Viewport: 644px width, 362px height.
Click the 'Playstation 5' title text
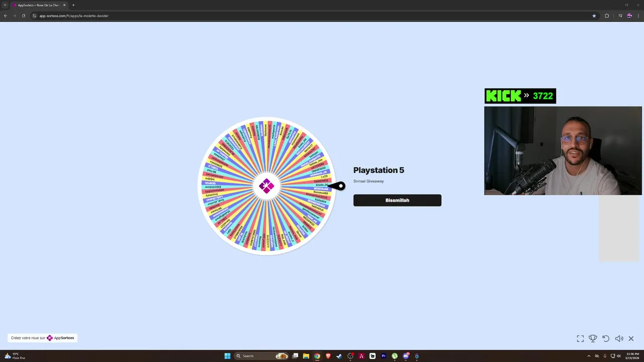[378, 170]
